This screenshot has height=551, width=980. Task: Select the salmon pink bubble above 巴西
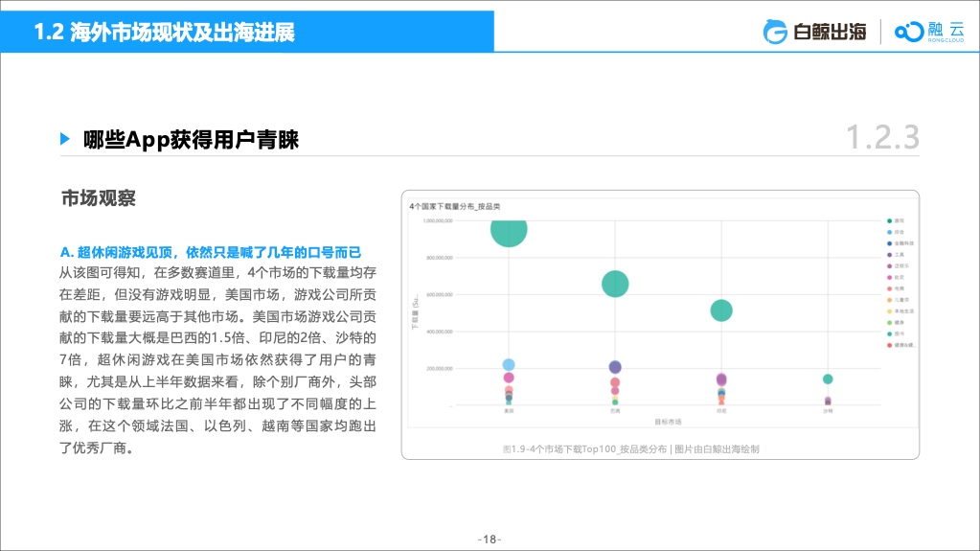tap(615, 382)
